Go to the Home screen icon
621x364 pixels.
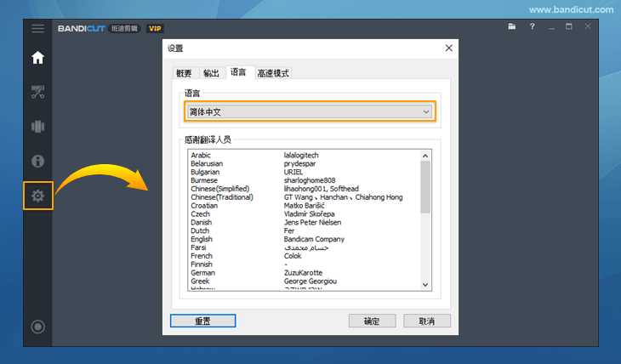click(38, 58)
